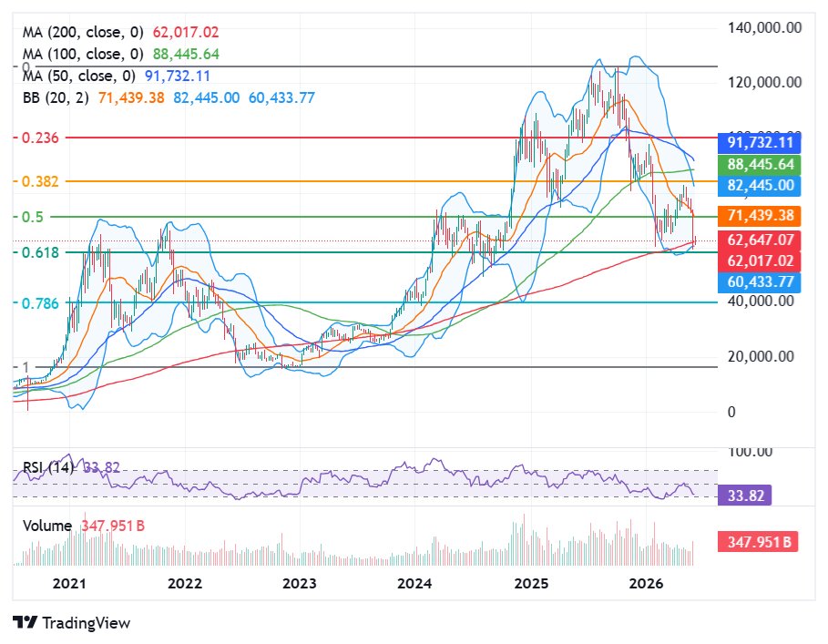Click the light blue 82,445.00 price tag

coord(760,185)
